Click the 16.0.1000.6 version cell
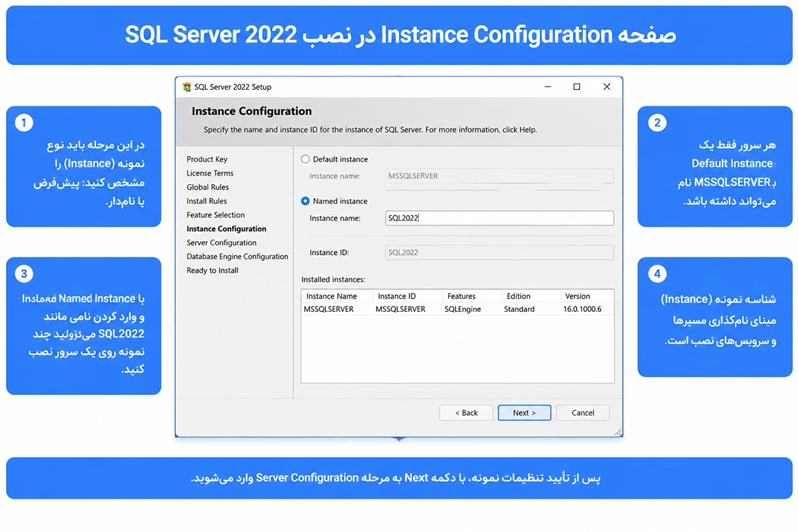Image resolution: width=798 pixels, height=532 pixels. [x=583, y=309]
